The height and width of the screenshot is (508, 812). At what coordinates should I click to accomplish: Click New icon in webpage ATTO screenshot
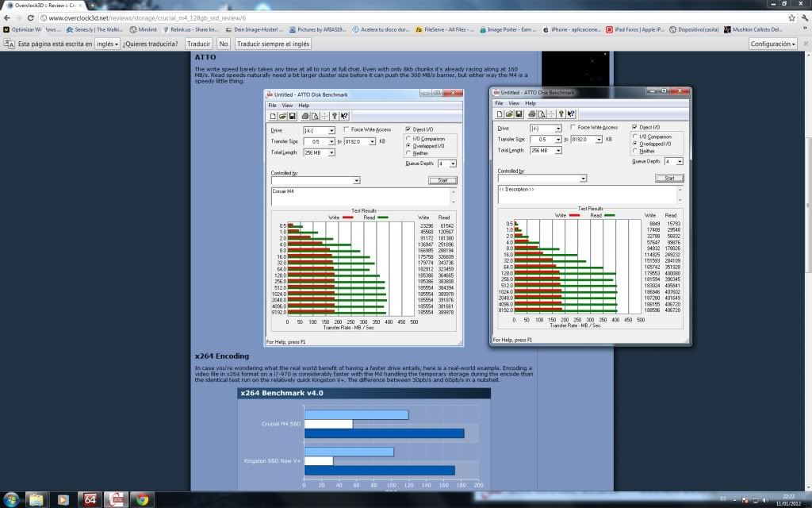tap(273, 116)
